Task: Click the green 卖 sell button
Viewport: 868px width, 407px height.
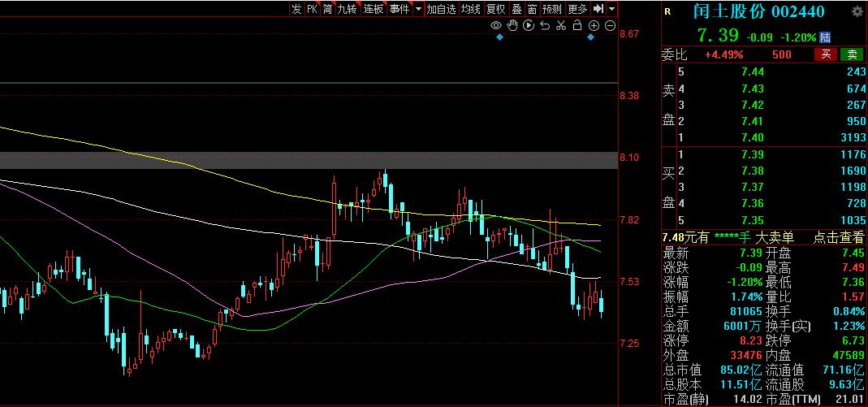Action: point(852,54)
